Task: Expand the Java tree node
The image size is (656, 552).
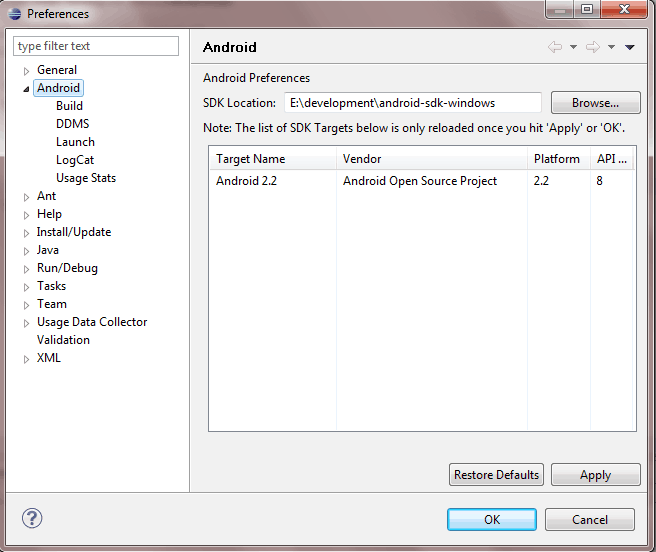Action: tap(26, 251)
